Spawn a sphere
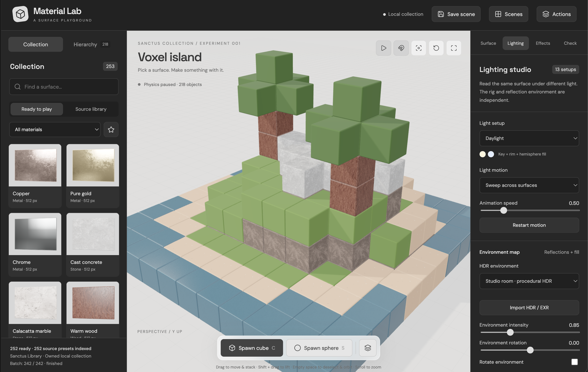588x372 pixels. click(319, 348)
